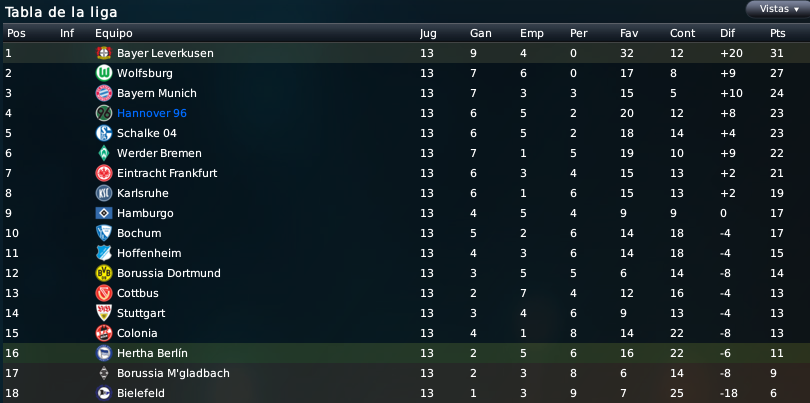The image size is (810, 403).
Task: Click the Stuttgart club crest
Action: click(104, 313)
